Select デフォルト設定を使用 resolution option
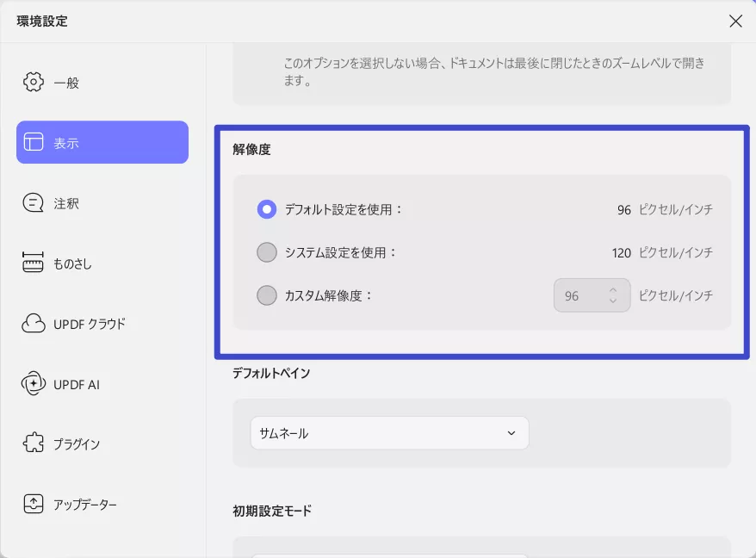756x558 pixels. 267,209
